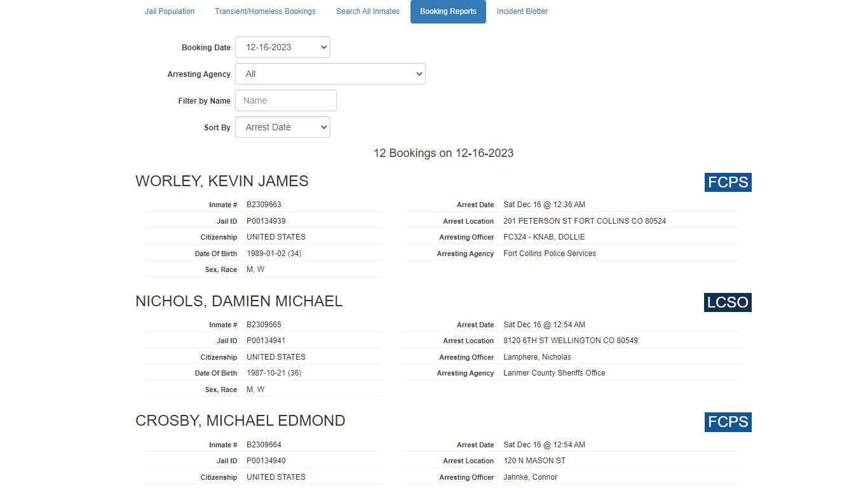Click arrest location 120 N MASON ST

[x=534, y=461]
